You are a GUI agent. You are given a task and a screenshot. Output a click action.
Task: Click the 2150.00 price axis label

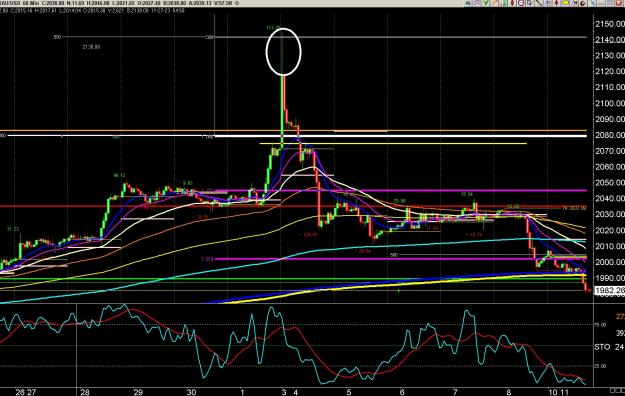pos(609,24)
